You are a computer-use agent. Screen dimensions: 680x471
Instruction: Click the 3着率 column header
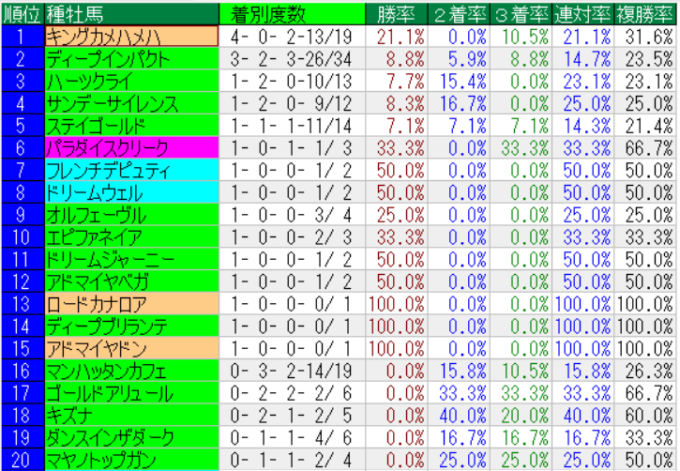click(522, 13)
